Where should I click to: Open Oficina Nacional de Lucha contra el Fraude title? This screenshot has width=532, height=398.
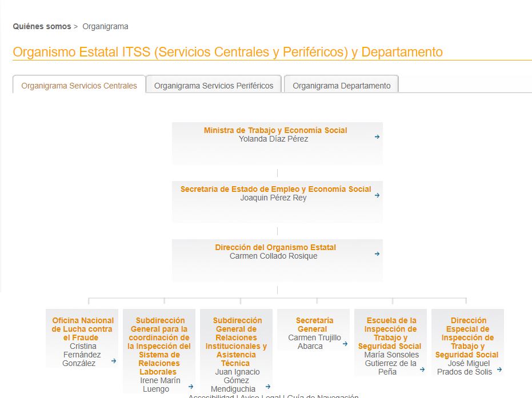coord(83,329)
